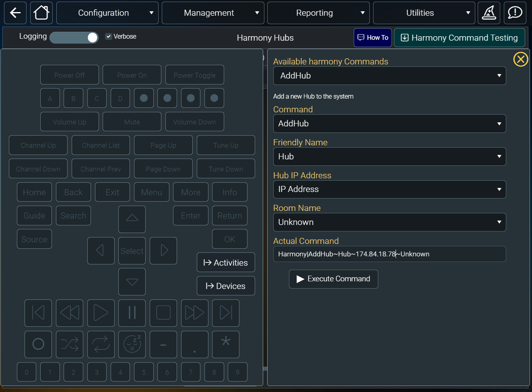532x392 pixels.
Task: Click the number 5 key
Action: click(144, 372)
